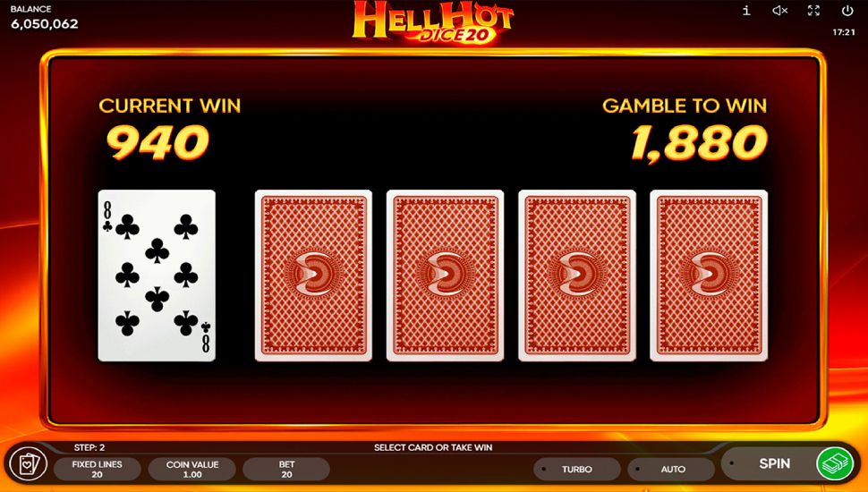Unmute the sound speaker icon

pos(780,11)
